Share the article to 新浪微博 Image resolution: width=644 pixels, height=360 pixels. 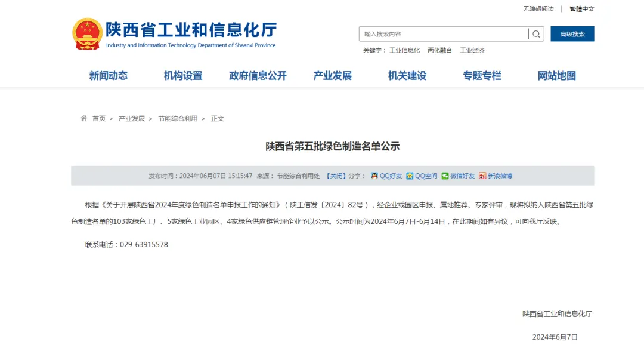pyautogui.click(x=495, y=176)
